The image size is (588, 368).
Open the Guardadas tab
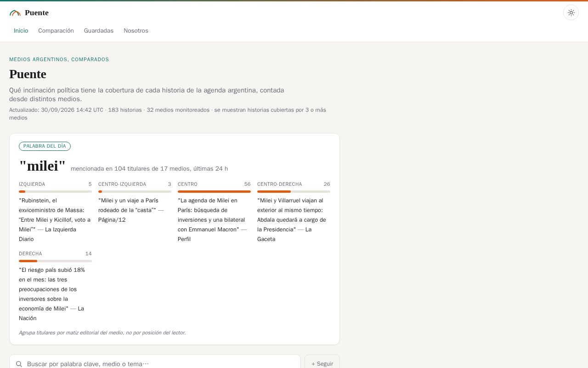click(99, 31)
